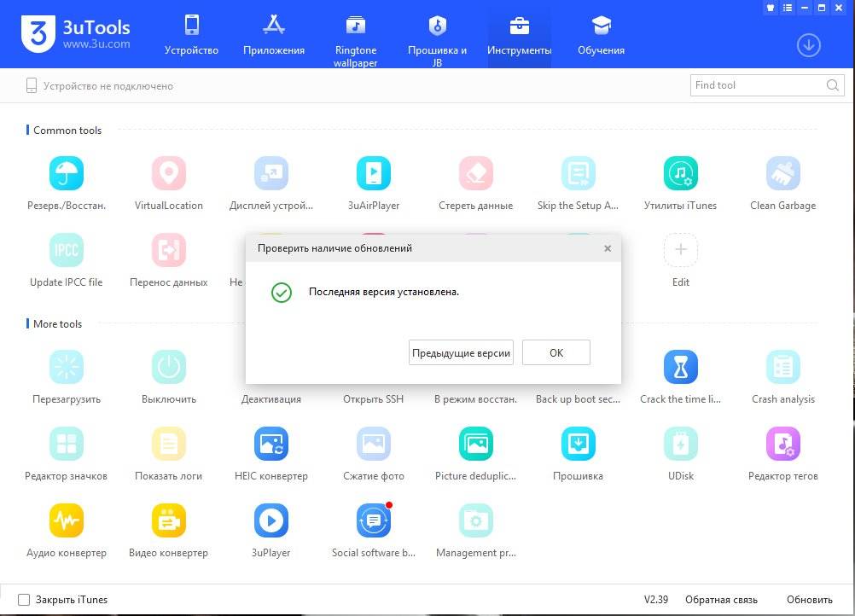Close the Проверить наличие обновлений dialog
The width and height of the screenshot is (855, 616).
[608, 248]
